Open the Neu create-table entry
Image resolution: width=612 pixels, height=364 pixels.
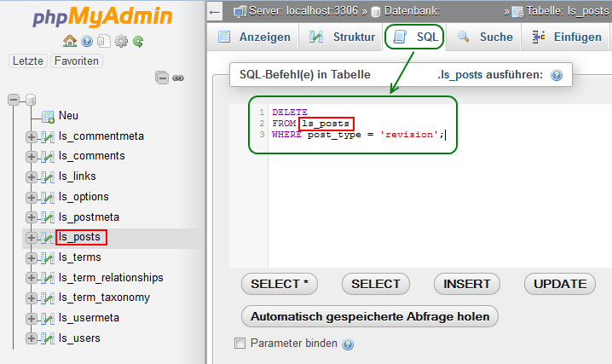[x=68, y=116]
